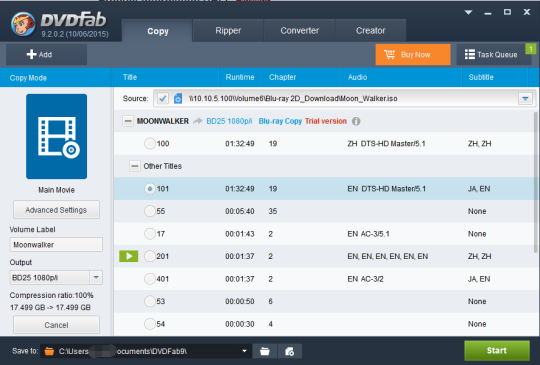
Task: Open the Save to path dropdown arrow
Action: (x=244, y=351)
